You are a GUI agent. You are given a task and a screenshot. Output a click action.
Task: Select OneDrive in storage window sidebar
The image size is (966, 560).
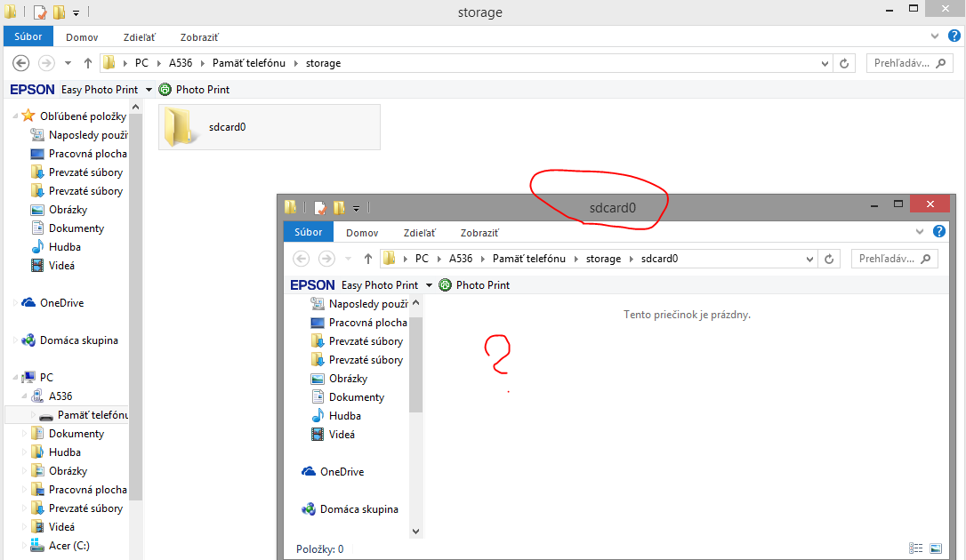(61, 303)
